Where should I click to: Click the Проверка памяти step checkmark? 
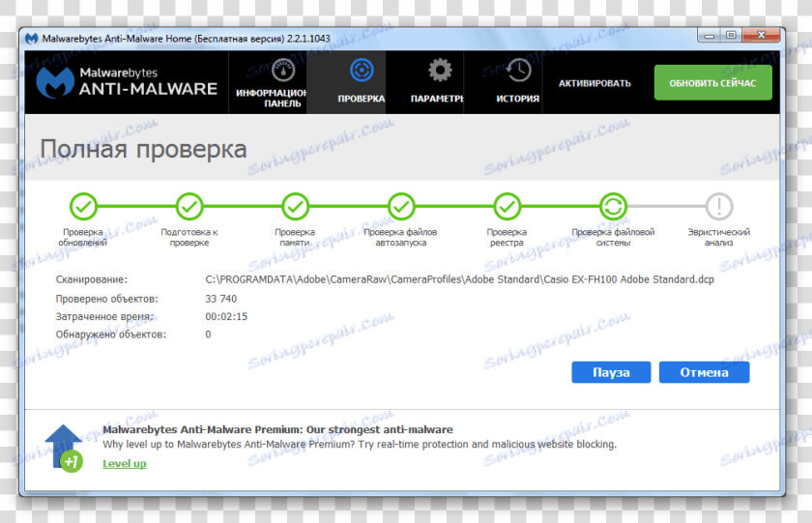click(x=295, y=207)
